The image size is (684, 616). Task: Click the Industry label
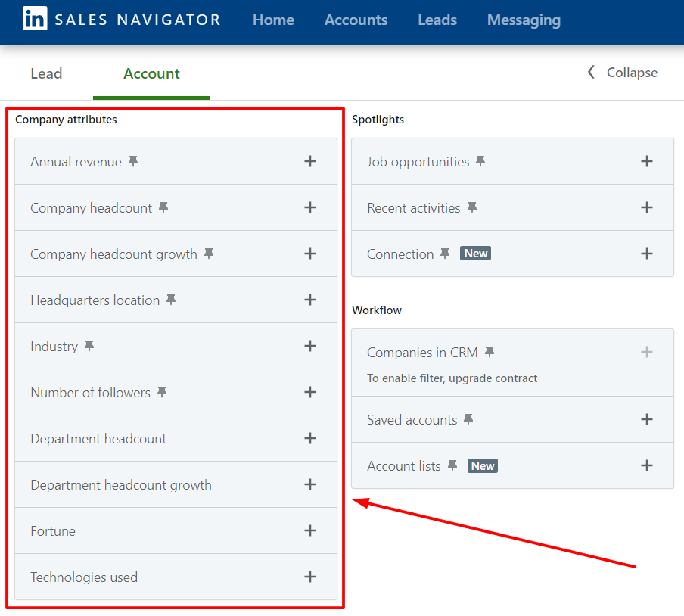[54, 347]
